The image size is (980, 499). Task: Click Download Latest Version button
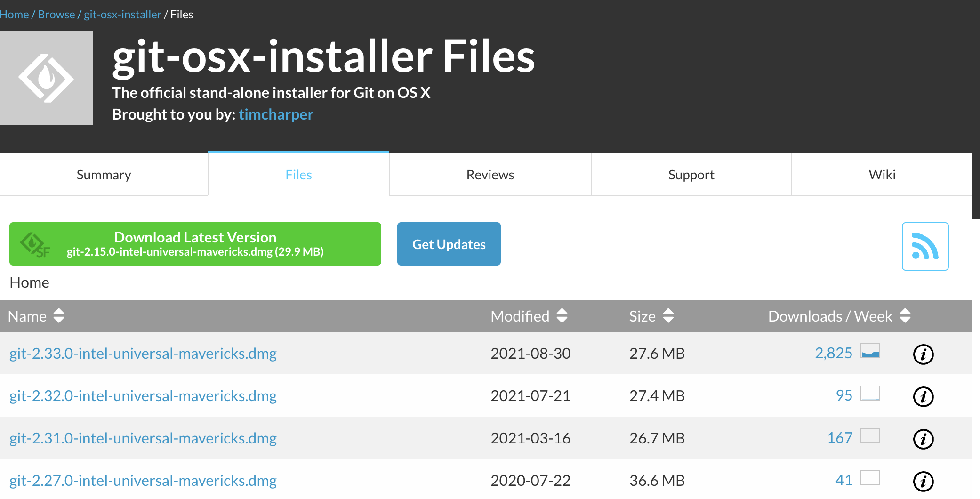195,244
